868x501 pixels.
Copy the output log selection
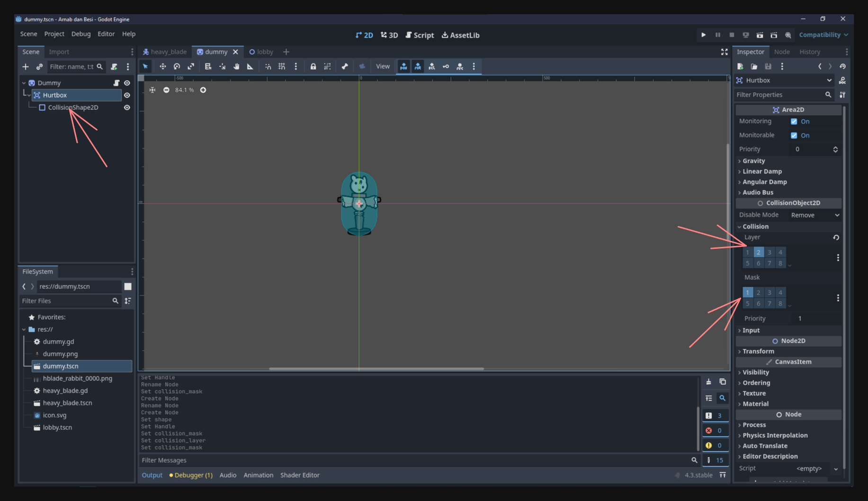[x=723, y=382]
